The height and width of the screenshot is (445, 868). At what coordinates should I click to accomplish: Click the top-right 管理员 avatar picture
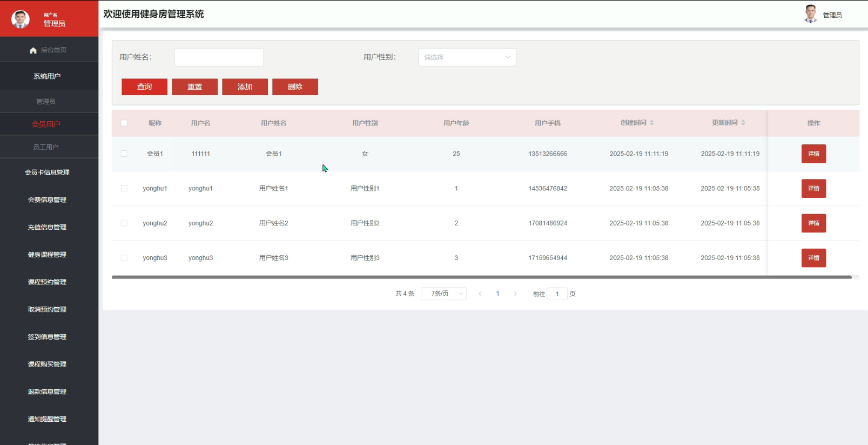click(x=810, y=14)
